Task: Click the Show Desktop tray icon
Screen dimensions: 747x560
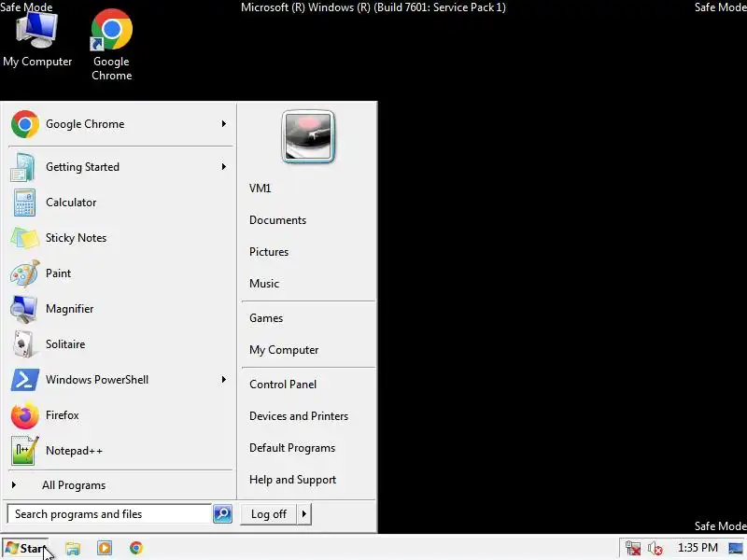Action: click(x=736, y=548)
